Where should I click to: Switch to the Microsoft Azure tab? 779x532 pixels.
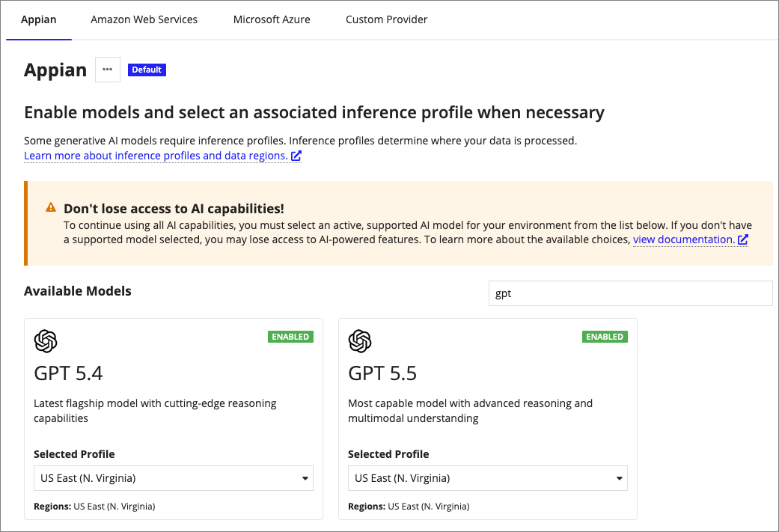(272, 20)
